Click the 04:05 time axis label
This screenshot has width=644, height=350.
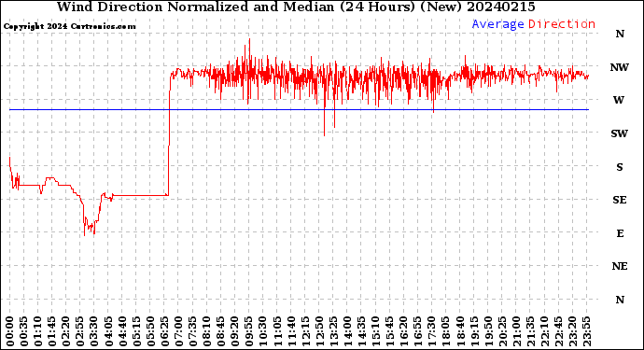[108, 331]
